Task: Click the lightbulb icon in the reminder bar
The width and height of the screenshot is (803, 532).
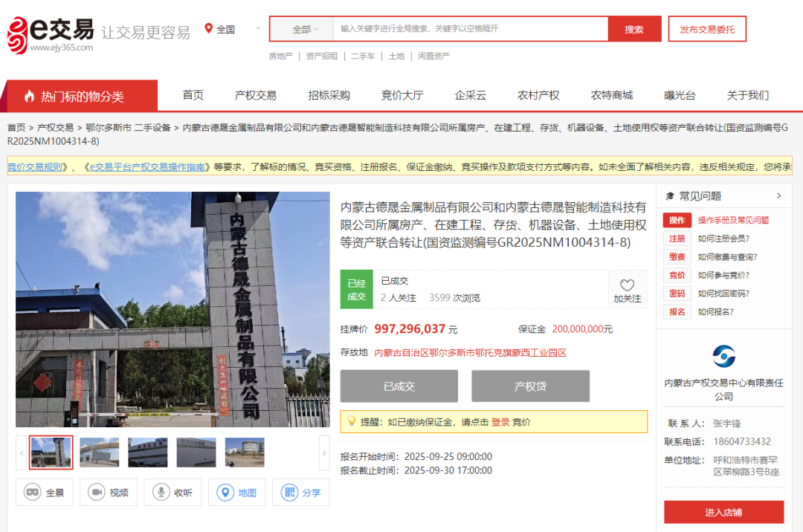Action: click(352, 421)
